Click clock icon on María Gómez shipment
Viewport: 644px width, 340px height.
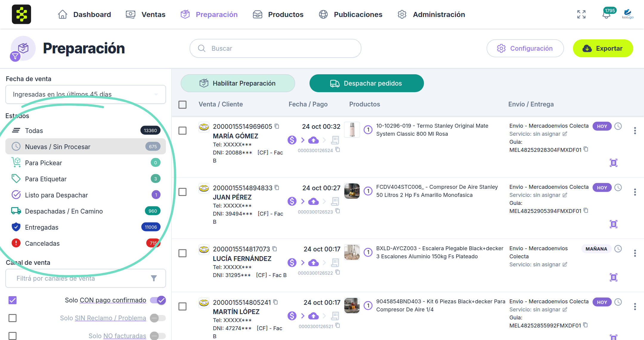pos(618,126)
